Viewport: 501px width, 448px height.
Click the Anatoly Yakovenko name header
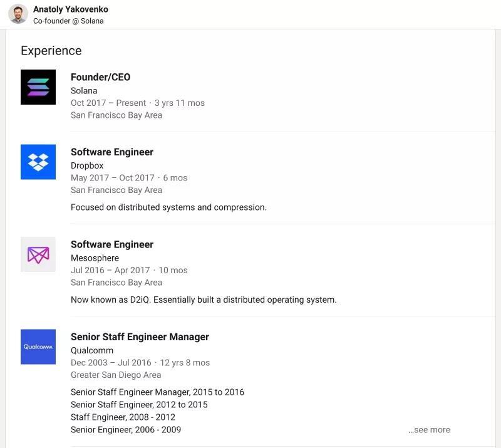tap(70, 9)
